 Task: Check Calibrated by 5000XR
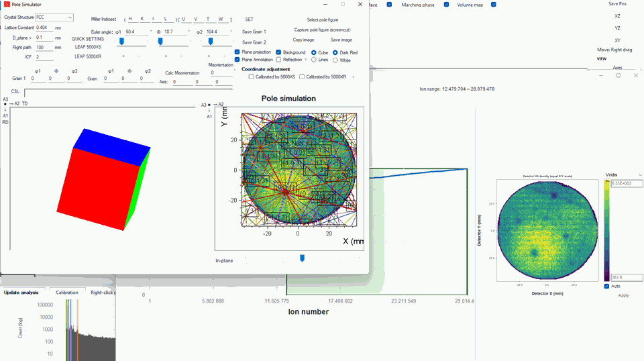[x=302, y=76]
